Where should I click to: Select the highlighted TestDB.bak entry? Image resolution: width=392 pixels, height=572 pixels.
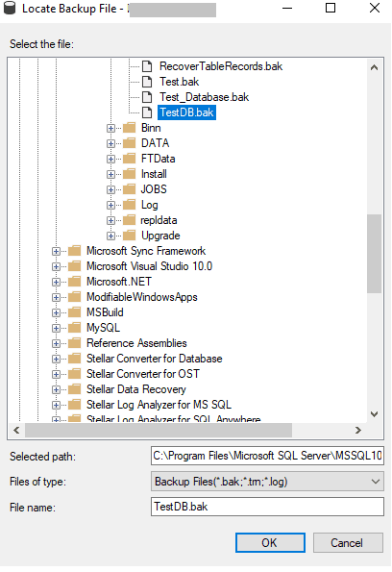(x=186, y=112)
